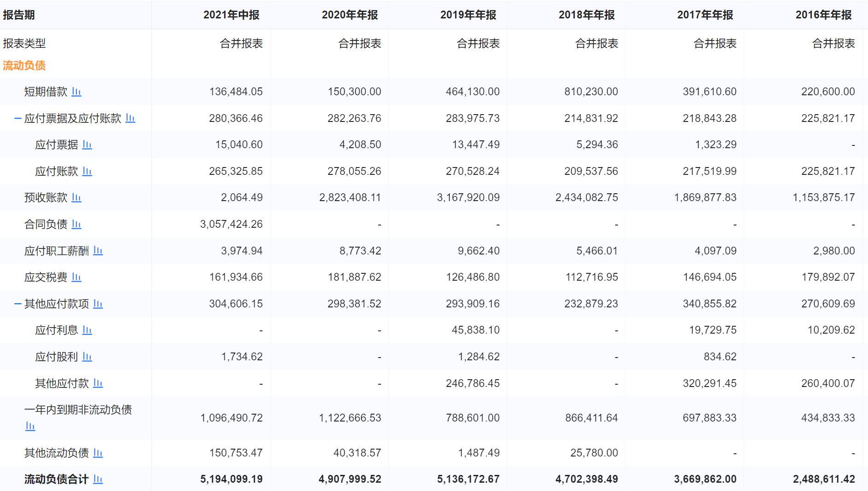View the chart icon for 应付股利
The width and height of the screenshot is (868, 491).
(x=87, y=357)
